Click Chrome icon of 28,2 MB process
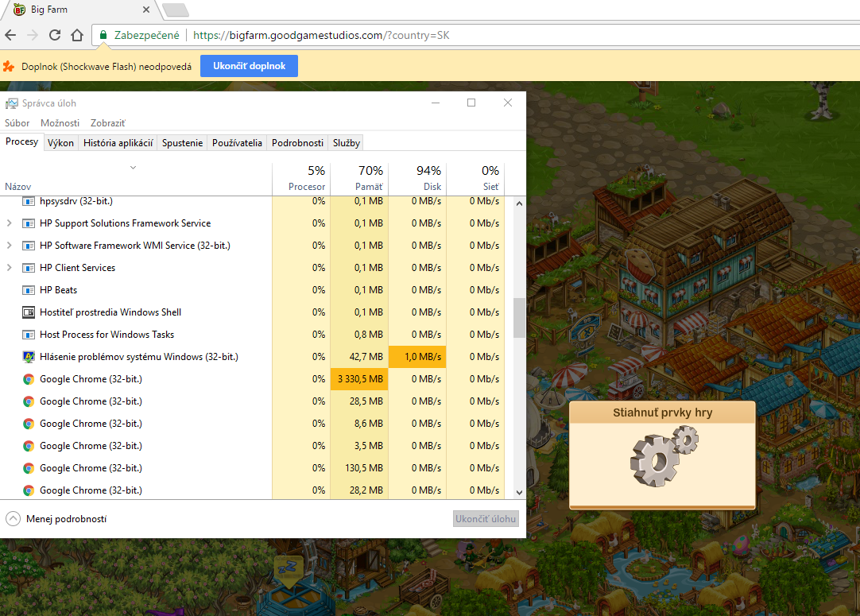The image size is (860, 616). tap(29, 490)
